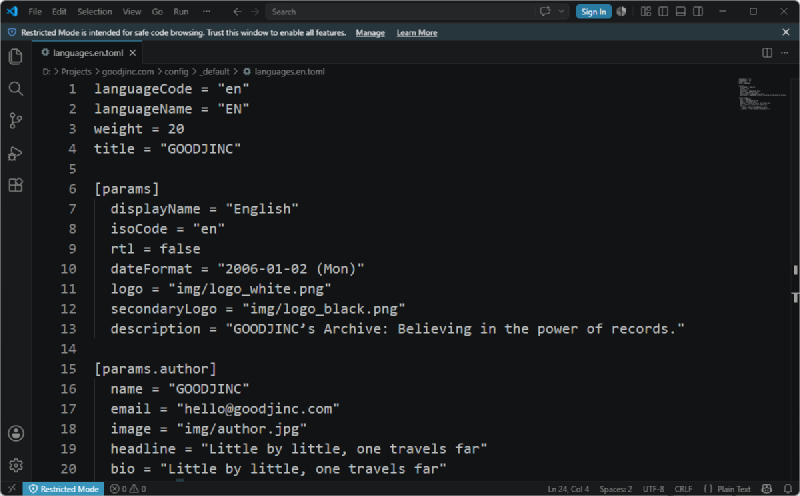The image size is (800, 496).
Task: Click the dateFormat key on line 10
Action: [x=152, y=269]
